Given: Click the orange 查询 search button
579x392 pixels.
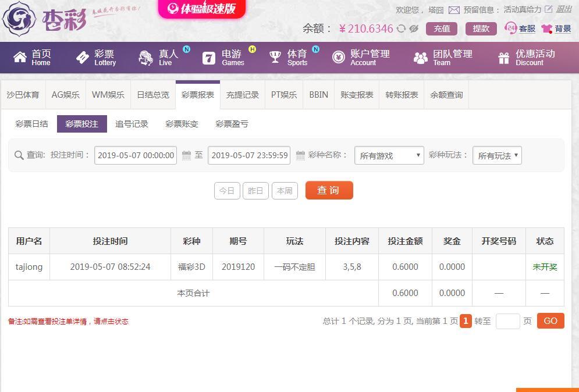Looking at the screenshot, I should tap(329, 190).
